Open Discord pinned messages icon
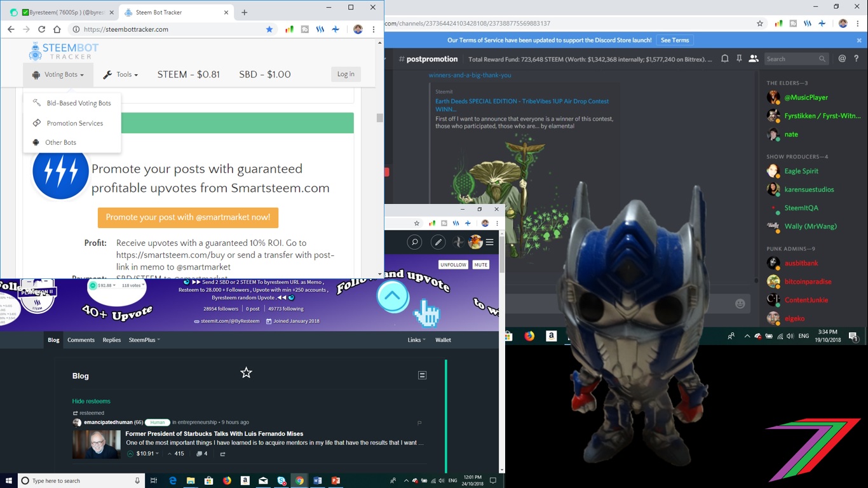This screenshot has height=488, width=868. pyautogui.click(x=739, y=58)
